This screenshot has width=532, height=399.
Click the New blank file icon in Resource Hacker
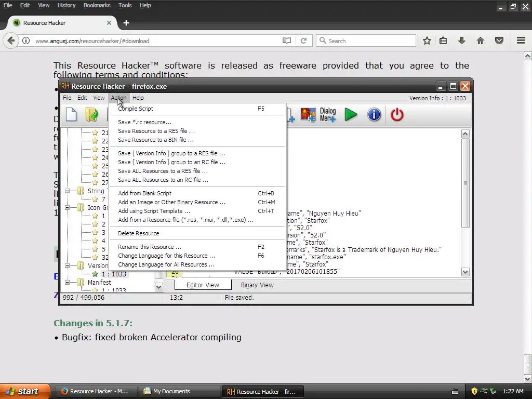[x=71, y=114]
